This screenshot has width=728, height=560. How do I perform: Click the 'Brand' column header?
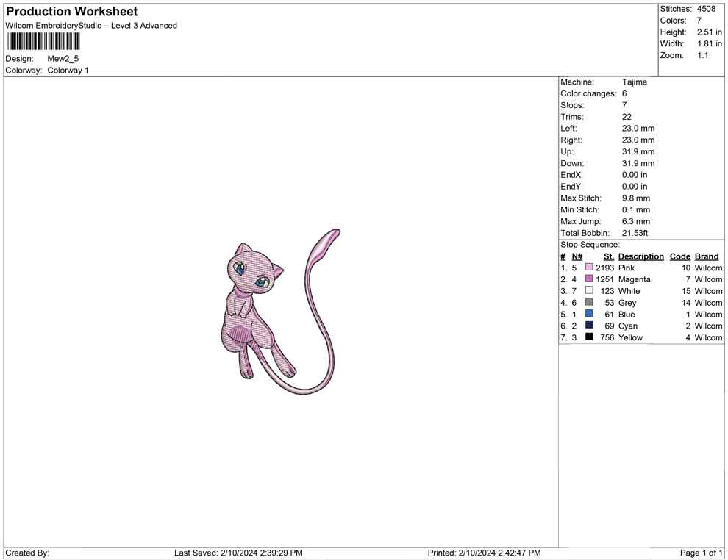point(707,256)
